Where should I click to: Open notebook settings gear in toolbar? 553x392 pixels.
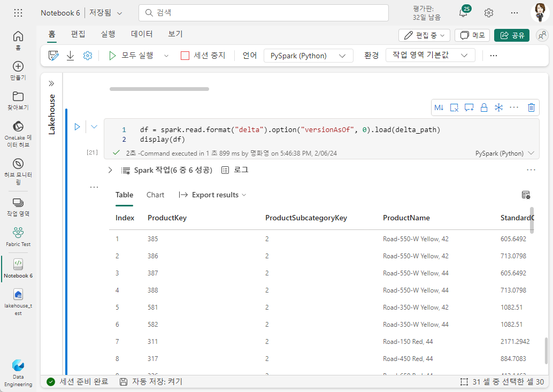(88, 56)
